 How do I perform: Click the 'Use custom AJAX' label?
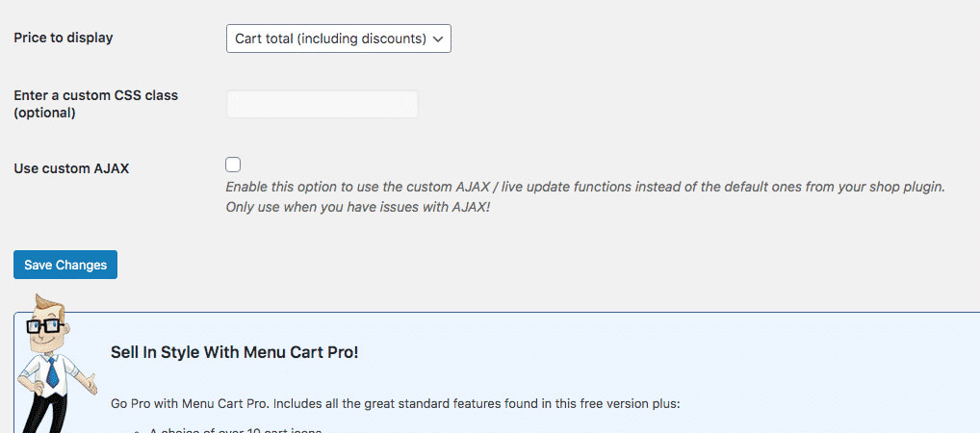pos(71,167)
